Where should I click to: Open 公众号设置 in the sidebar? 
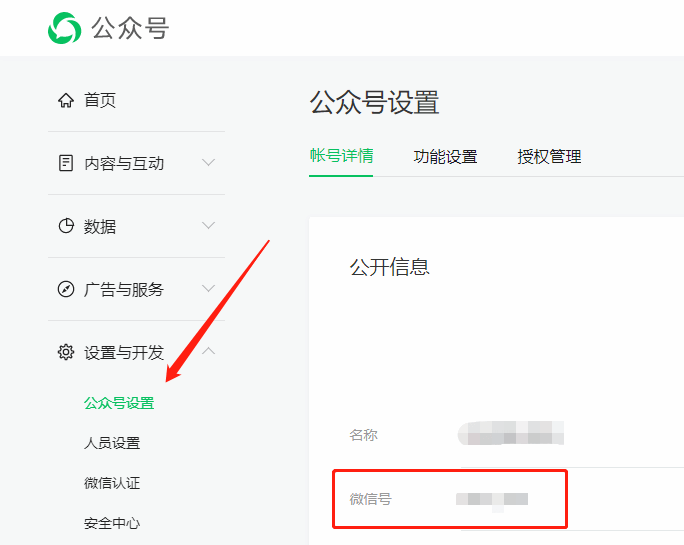tap(119, 403)
